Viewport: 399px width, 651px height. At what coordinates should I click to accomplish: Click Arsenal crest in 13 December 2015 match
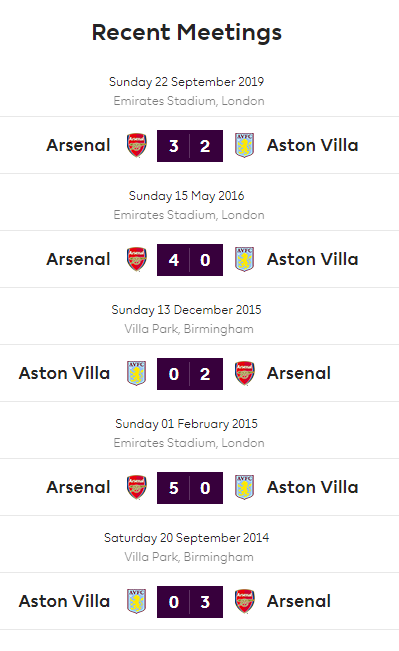click(245, 373)
